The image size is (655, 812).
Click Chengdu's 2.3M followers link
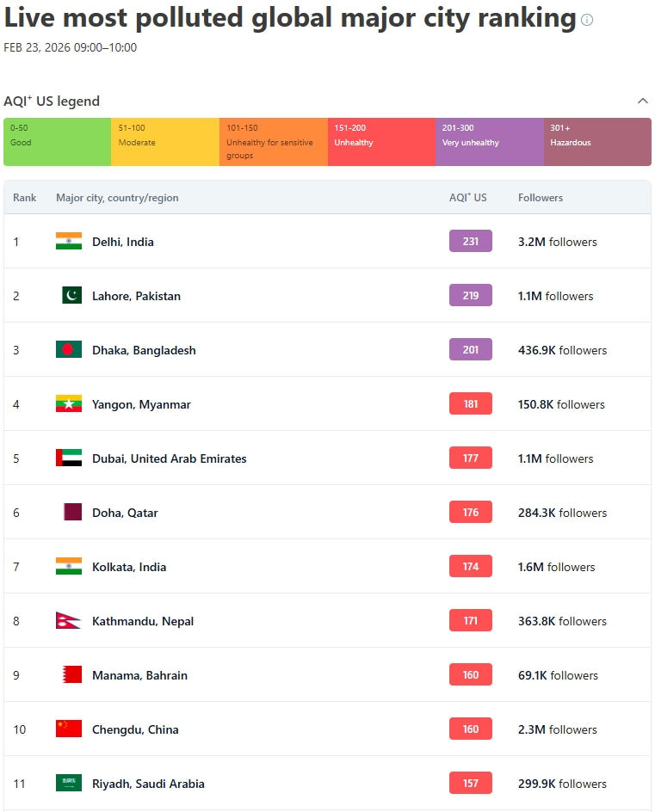(558, 729)
